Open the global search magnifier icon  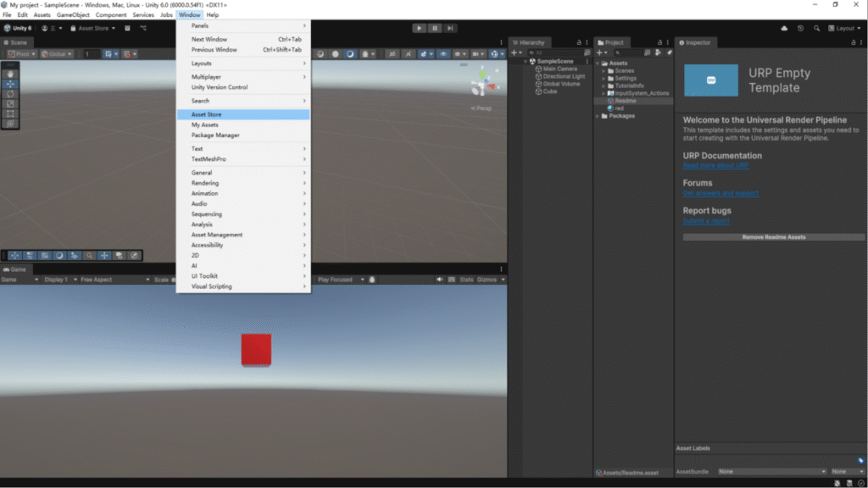click(816, 28)
